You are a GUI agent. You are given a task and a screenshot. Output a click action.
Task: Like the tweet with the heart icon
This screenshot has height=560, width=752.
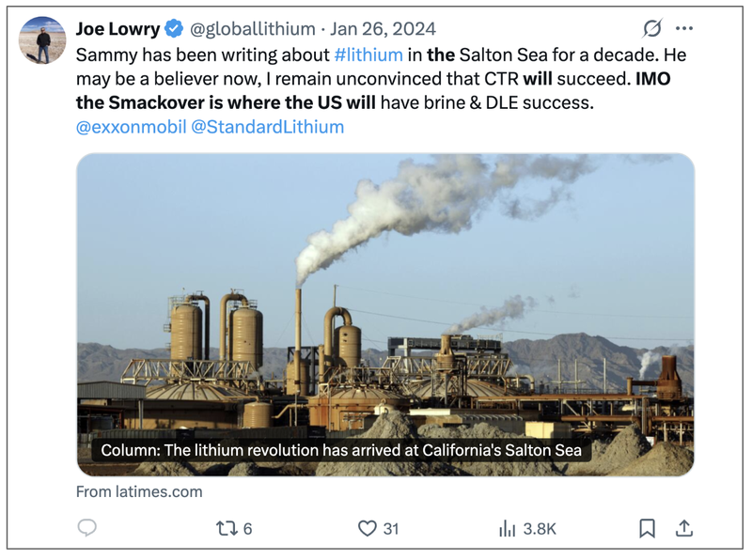click(368, 528)
